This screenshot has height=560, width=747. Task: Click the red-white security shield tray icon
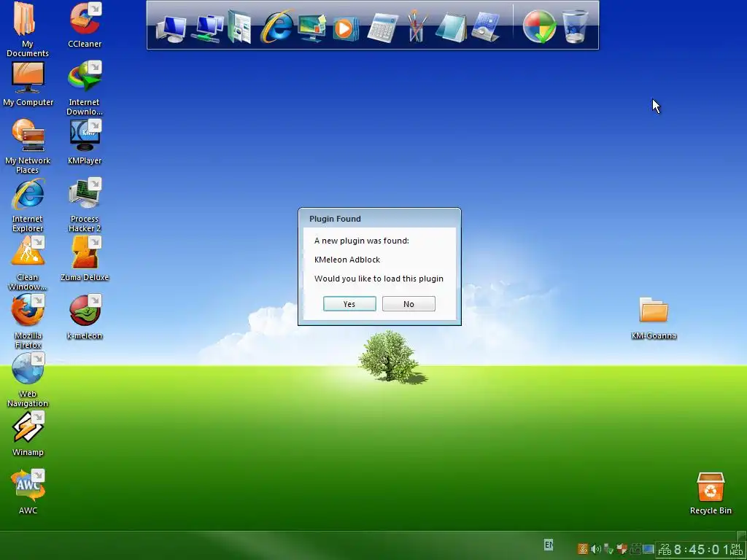tap(622, 549)
